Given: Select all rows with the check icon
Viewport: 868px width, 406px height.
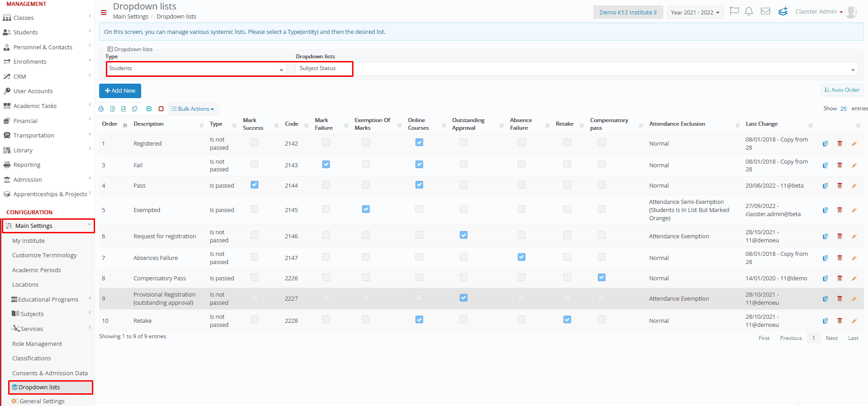Looking at the screenshot, I should [149, 109].
